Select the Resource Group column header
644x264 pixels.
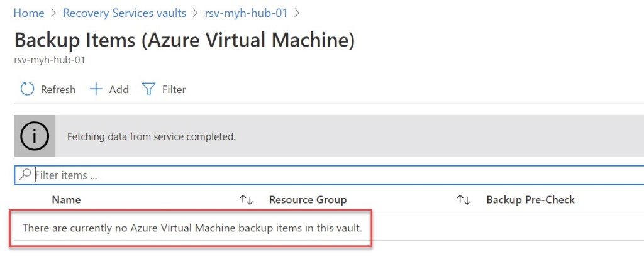coord(308,200)
